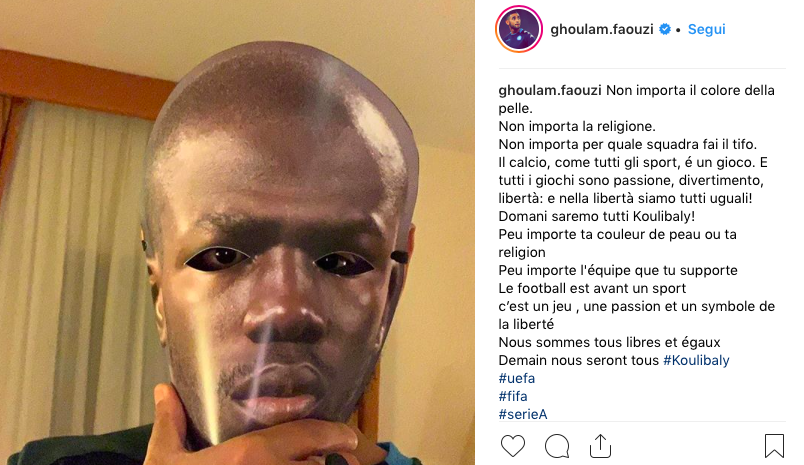Open the ghoulam.faouzi profile picture
Viewport: 804px width, 465px height.
click(x=519, y=29)
